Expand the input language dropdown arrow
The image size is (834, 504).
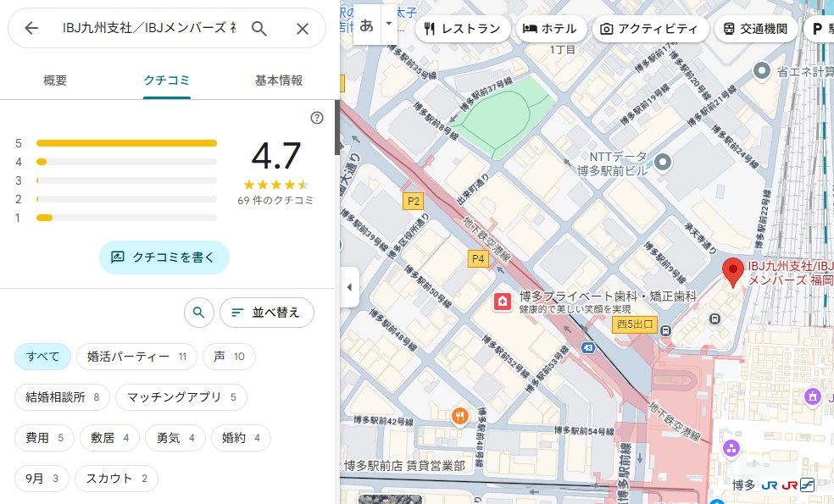[389, 25]
